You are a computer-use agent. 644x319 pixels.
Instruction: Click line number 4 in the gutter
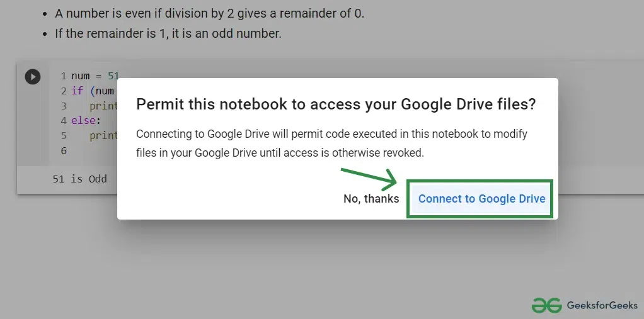(x=64, y=121)
